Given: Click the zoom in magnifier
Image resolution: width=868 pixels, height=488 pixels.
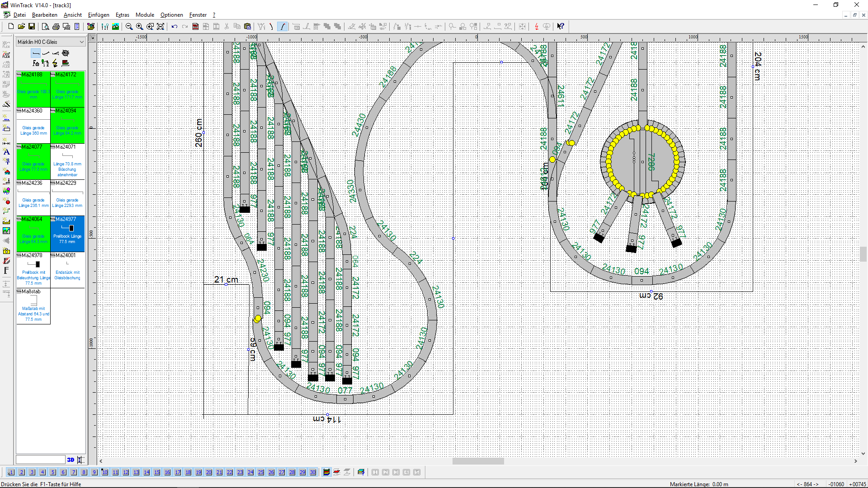Looking at the screenshot, I should [139, 27].
